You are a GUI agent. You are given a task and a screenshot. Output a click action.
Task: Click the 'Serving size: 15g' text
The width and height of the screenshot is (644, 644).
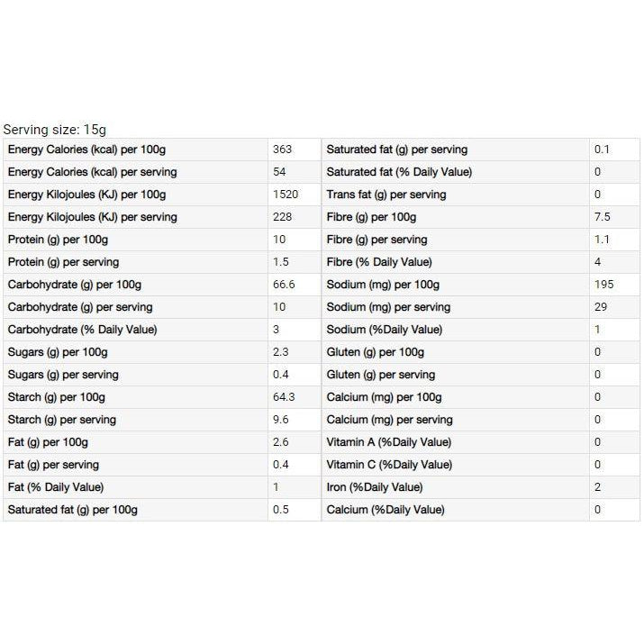54,130
